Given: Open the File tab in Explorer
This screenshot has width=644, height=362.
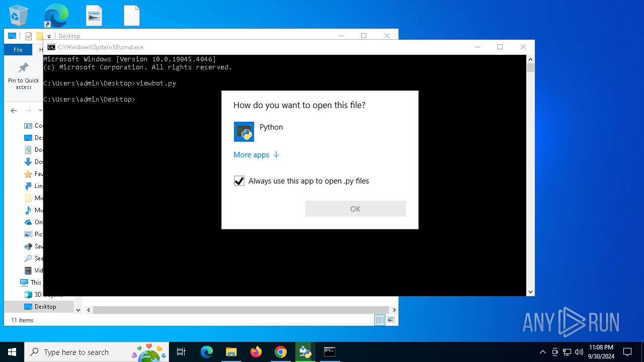Looking at the screenshot, I should coord(18,50).
